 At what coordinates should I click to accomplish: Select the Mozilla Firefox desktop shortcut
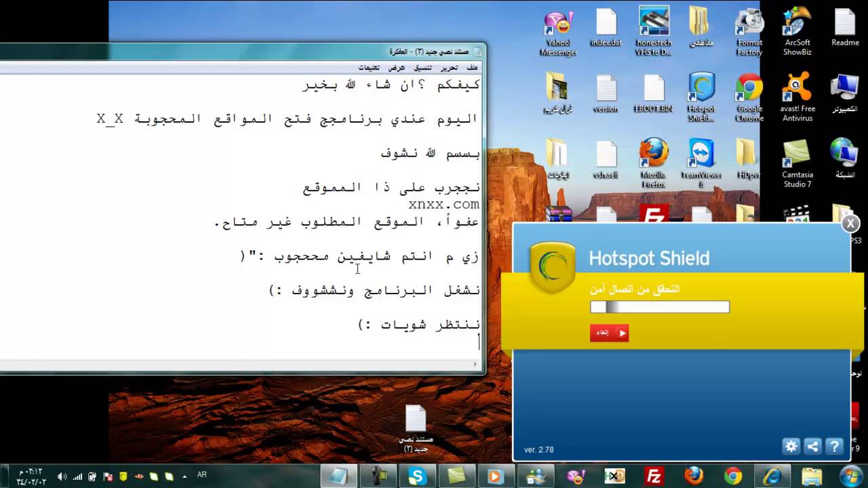(654, 163)
